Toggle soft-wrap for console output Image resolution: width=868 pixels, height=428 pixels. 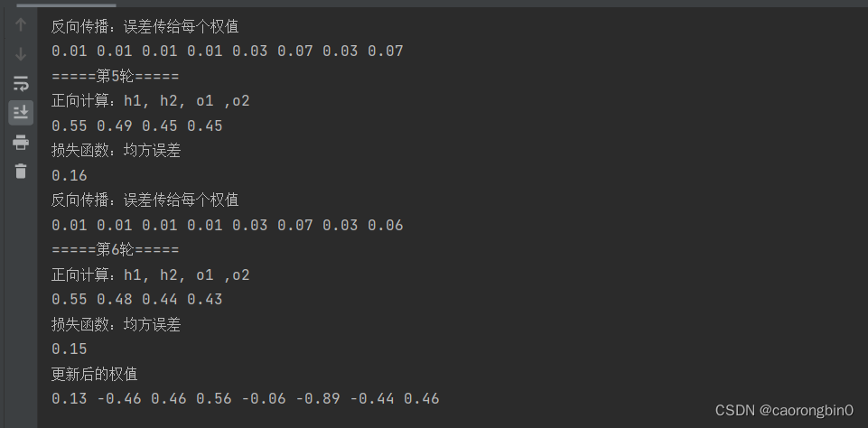click(21, 84)
